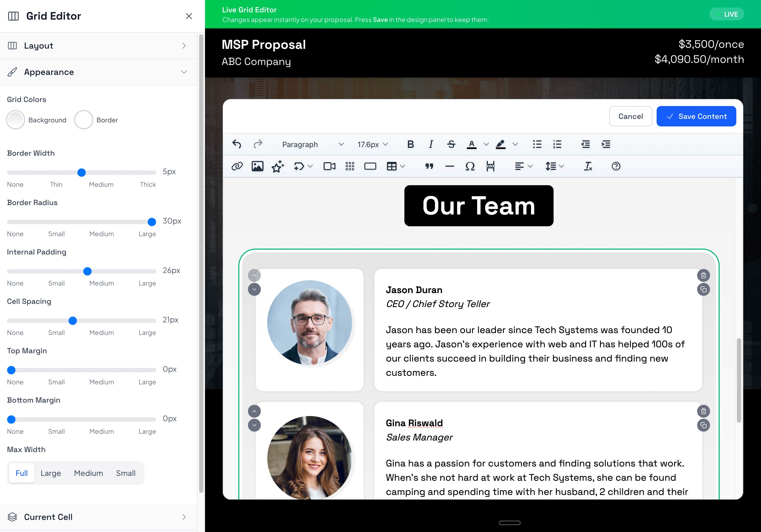Image resolution: width=761 pixels, height=532 pixels.
Task: Duplicate Gina Riswald's row with the copy icon
Action: [703, 425]
